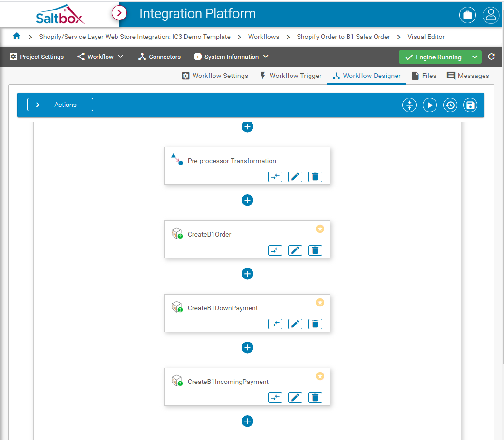This screenshot has height=440, width=504.
Task: Edit the CreateB1Order step
Action: coord(295,250)
